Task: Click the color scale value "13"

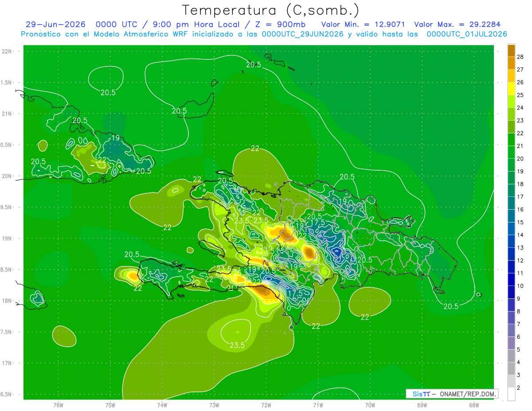Action: click(520, 248)
